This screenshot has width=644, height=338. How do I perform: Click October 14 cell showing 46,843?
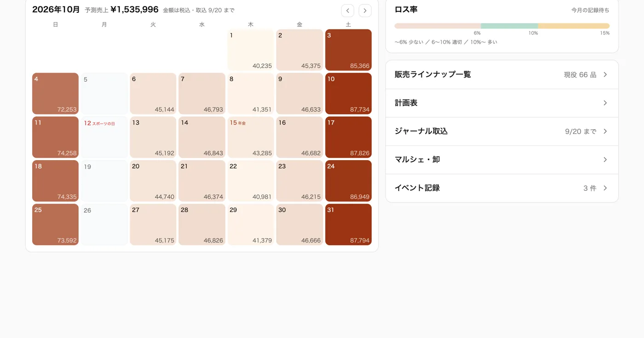coord(202,137)
